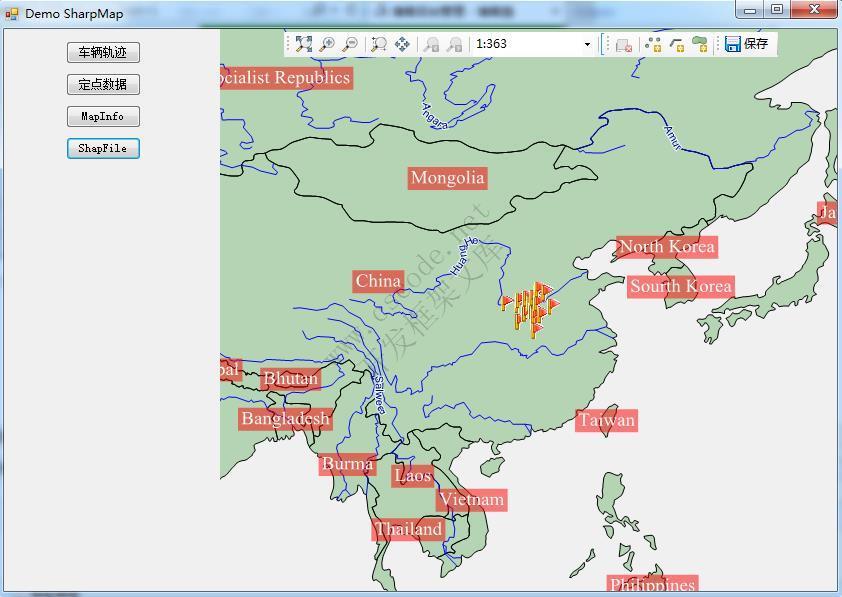Screen dimensions: 842x597
Task: Select the Zoom In magnifier tool
Action: (326, 44)
